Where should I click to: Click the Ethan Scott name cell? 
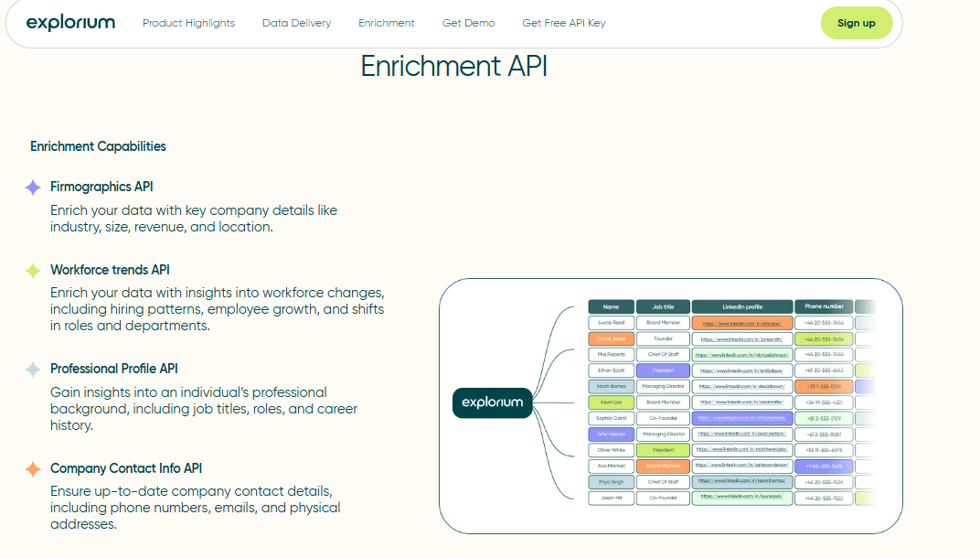click(612, 370)
